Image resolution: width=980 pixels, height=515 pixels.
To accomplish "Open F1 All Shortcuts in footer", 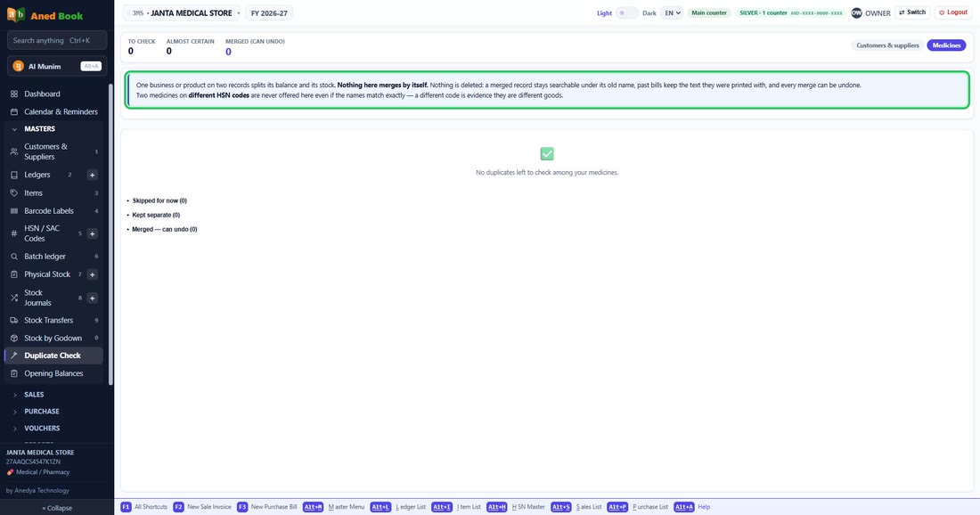I will click(143, 507).
